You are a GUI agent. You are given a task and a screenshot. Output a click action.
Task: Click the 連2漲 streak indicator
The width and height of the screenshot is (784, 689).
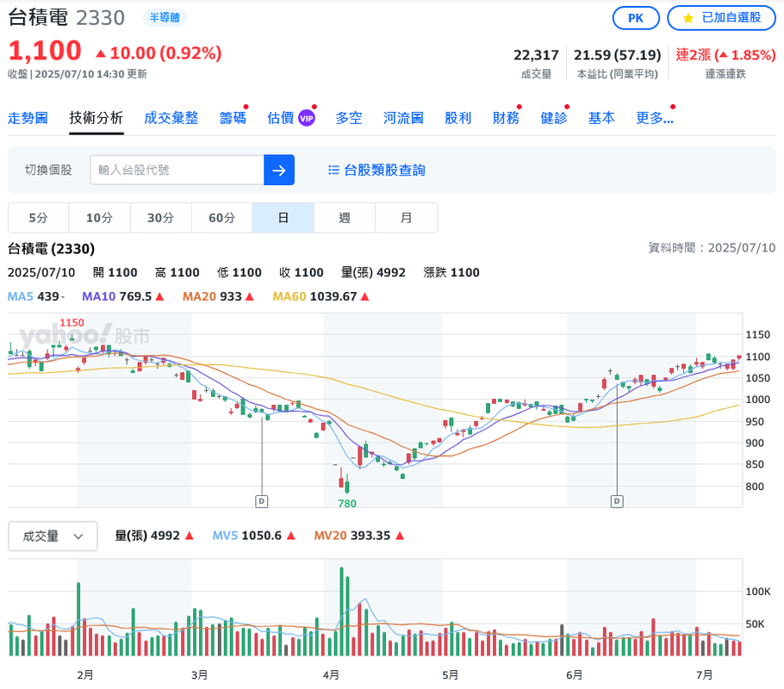coord(725,55)
